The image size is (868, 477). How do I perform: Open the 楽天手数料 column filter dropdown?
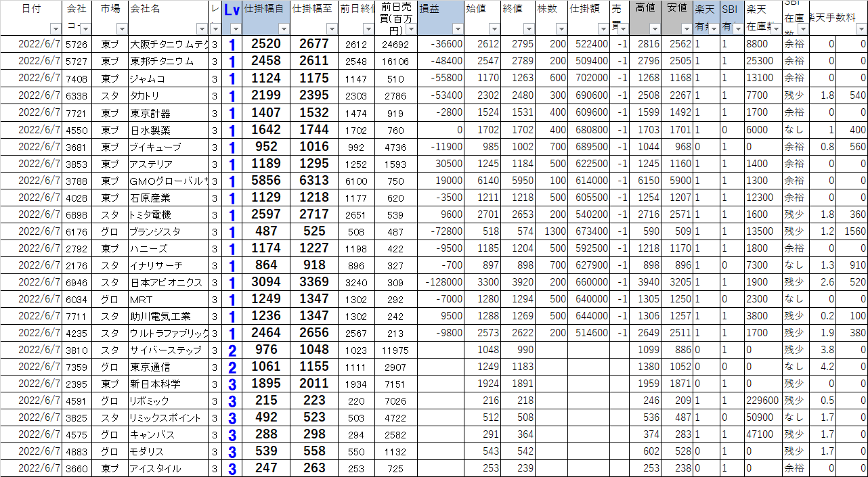861,29
